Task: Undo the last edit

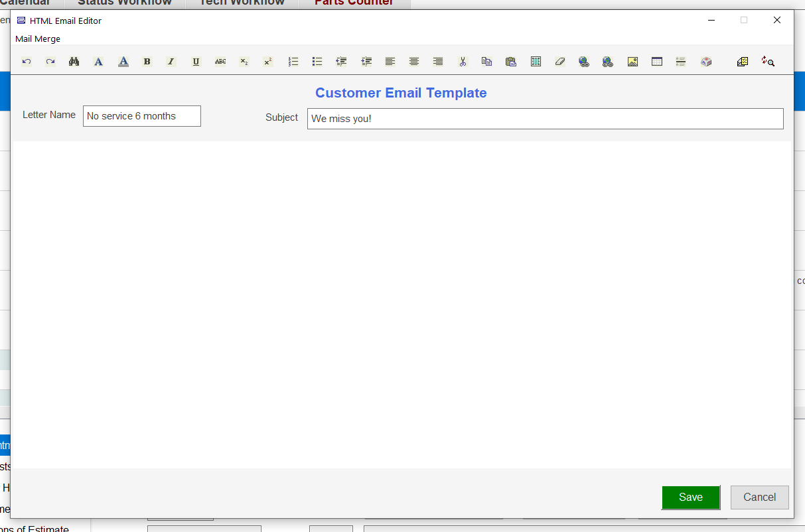Action: [x=27, y=62]
